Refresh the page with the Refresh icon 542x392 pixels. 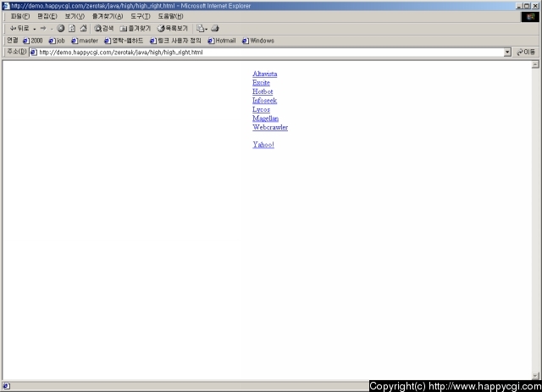tap(71, 28)
